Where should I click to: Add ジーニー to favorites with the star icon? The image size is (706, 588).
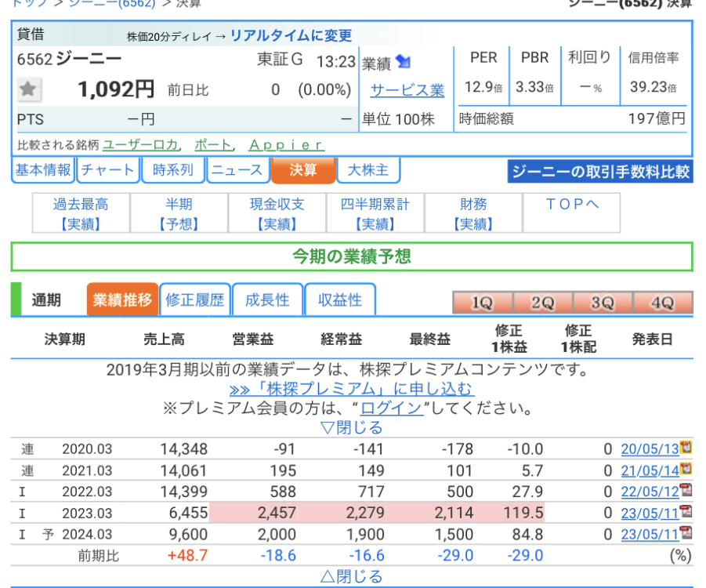tap(29, 89)
